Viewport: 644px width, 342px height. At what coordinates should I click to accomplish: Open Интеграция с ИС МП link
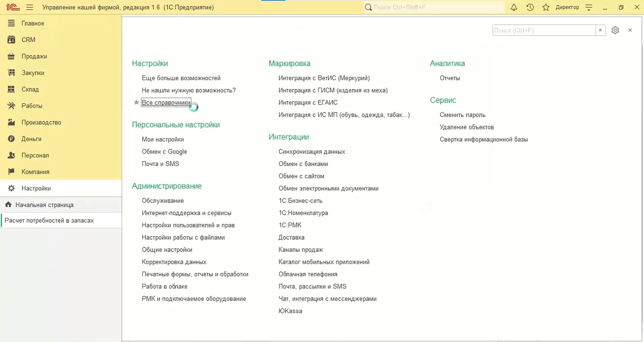click(x=344, y=115)
